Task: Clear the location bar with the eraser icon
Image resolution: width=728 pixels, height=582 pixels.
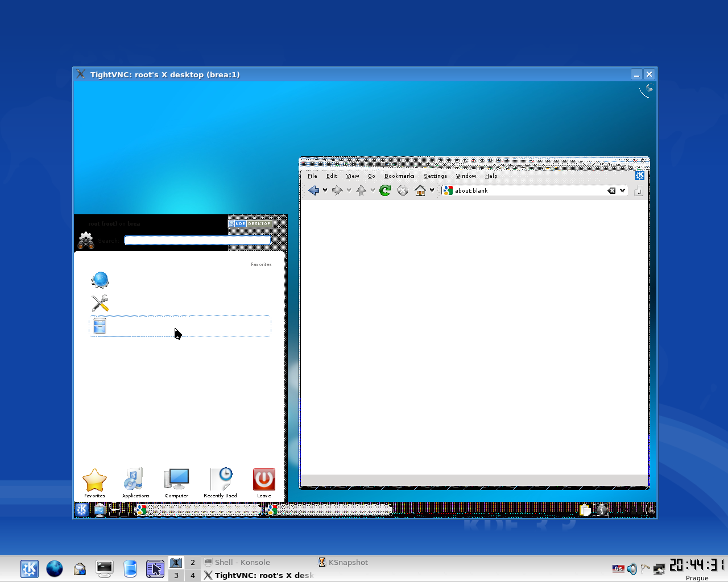Action: (x=611, y=191)
